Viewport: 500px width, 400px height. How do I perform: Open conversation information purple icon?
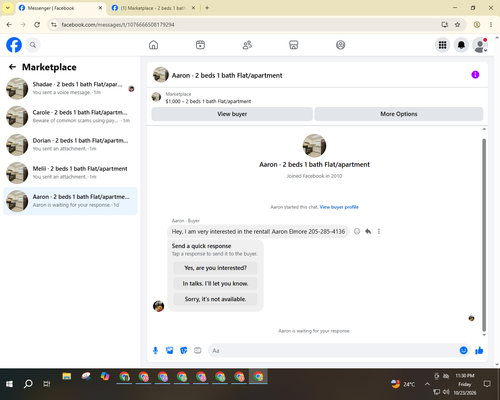(475, 75)
